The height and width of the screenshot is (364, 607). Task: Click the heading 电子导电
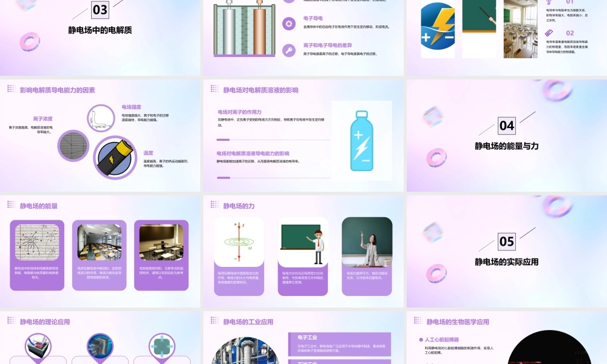tap(313, 18)
